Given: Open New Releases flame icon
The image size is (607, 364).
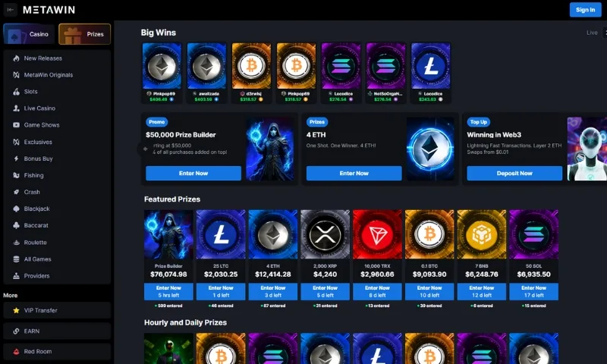Looking at the screenshot, I should pyautogui.click(x=16, y=58).
